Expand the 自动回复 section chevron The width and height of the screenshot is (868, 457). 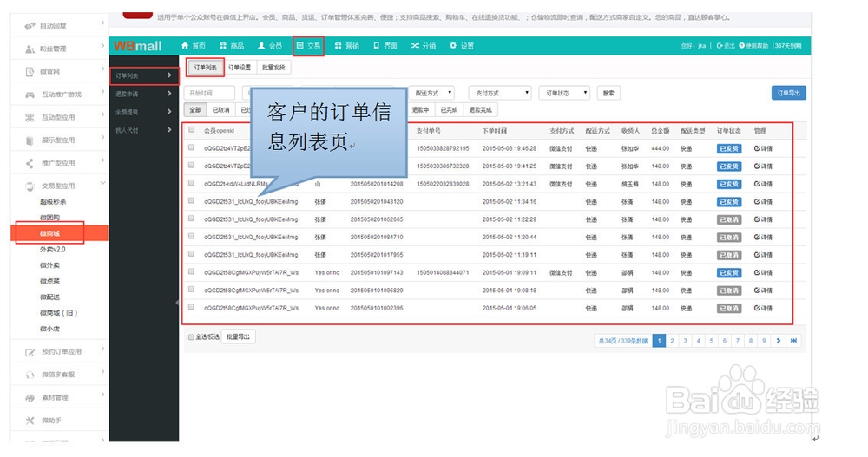click(x=103, y=23)
